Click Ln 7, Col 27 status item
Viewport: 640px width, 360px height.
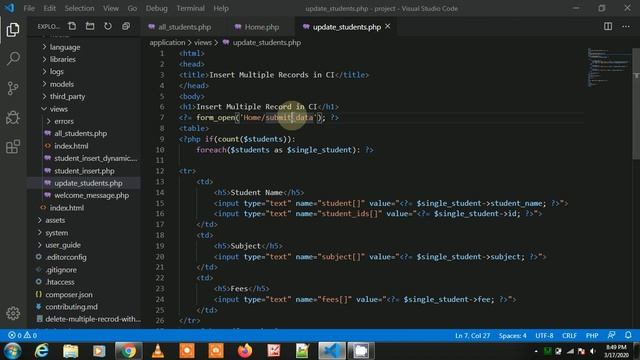click(472, 336)
